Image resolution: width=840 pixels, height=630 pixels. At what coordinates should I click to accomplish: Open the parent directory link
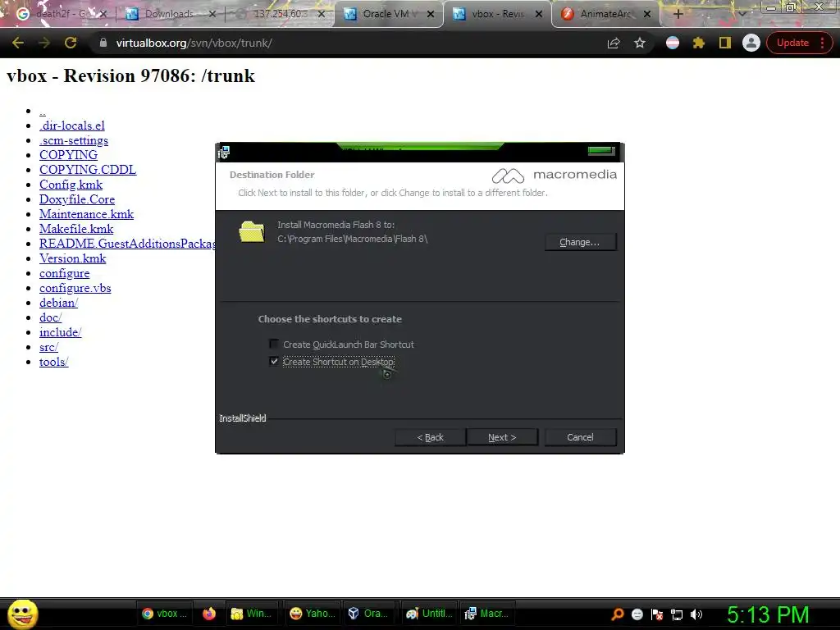click(x=43, y=111)
